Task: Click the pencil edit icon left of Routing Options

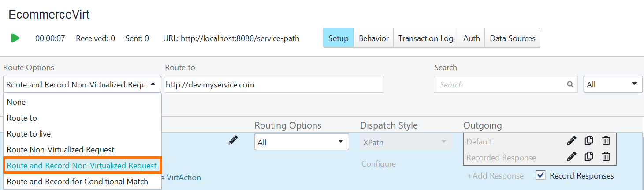Action: point(233,141)
